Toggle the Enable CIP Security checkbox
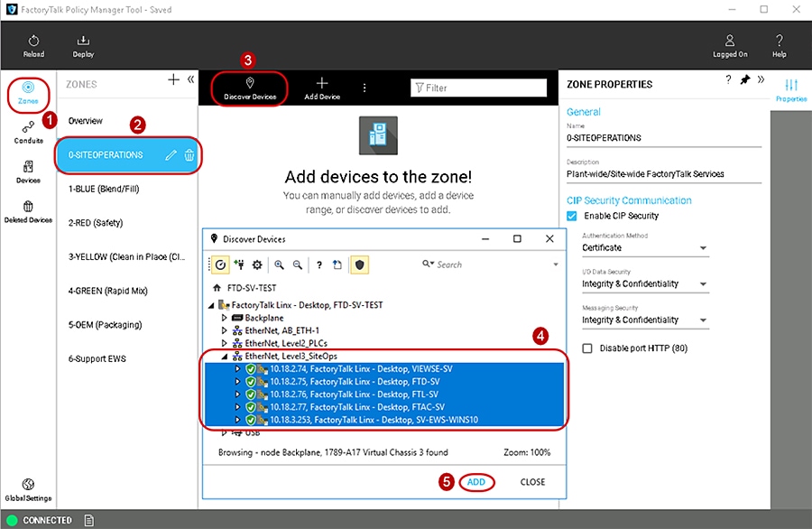 click(x=572, y=216)
